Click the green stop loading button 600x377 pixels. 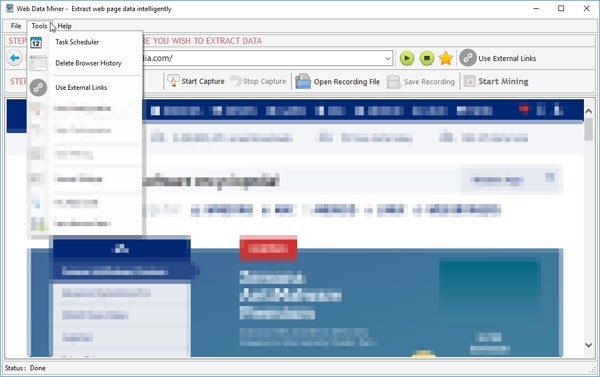coord(427,58)
